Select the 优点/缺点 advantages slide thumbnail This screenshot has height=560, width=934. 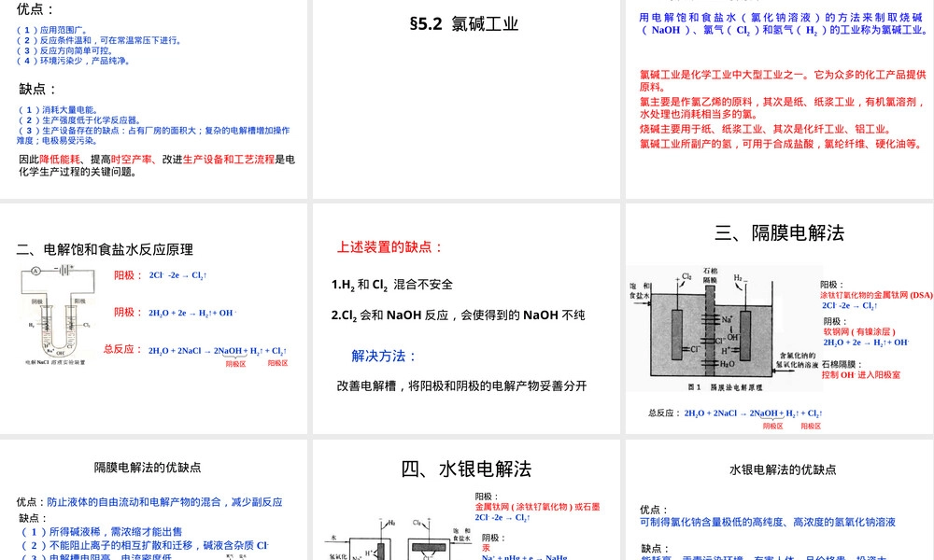point(154,99)
